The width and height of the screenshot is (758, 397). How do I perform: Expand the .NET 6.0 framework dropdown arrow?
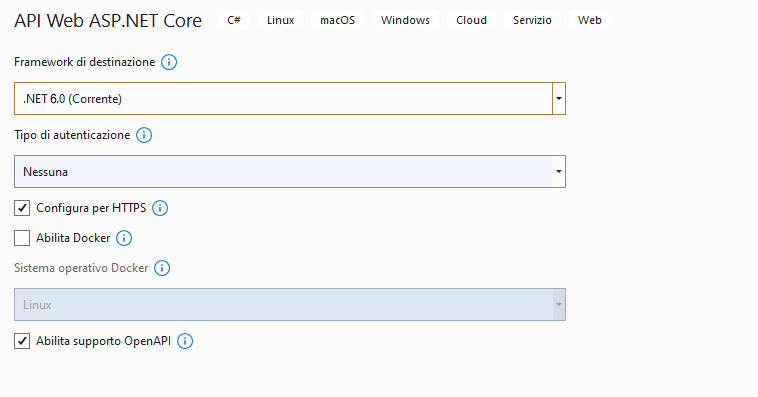point(559,99)
